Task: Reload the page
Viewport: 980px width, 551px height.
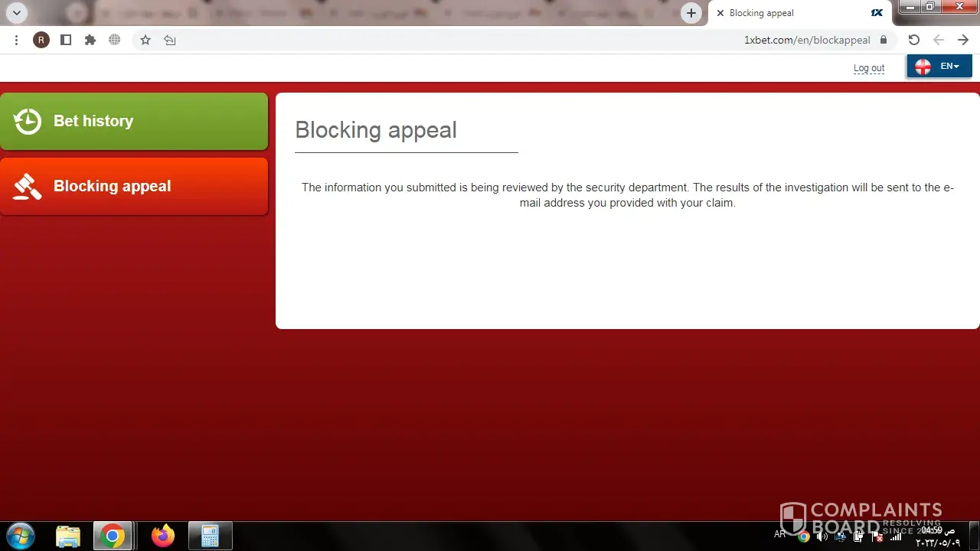Action: pyautogui.click(x=914, y=40)
